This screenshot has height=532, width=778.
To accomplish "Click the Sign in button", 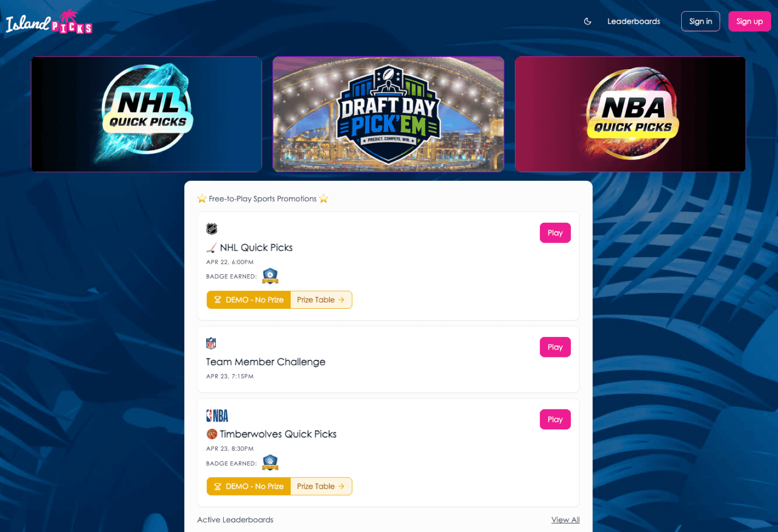I will click(x=700, y=21).
